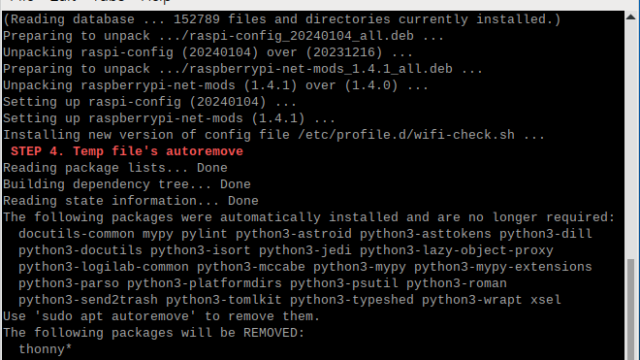Click the 'python3-typeshed' package name
The width and height of the screenshot is (640, 360).
[351, 300]
